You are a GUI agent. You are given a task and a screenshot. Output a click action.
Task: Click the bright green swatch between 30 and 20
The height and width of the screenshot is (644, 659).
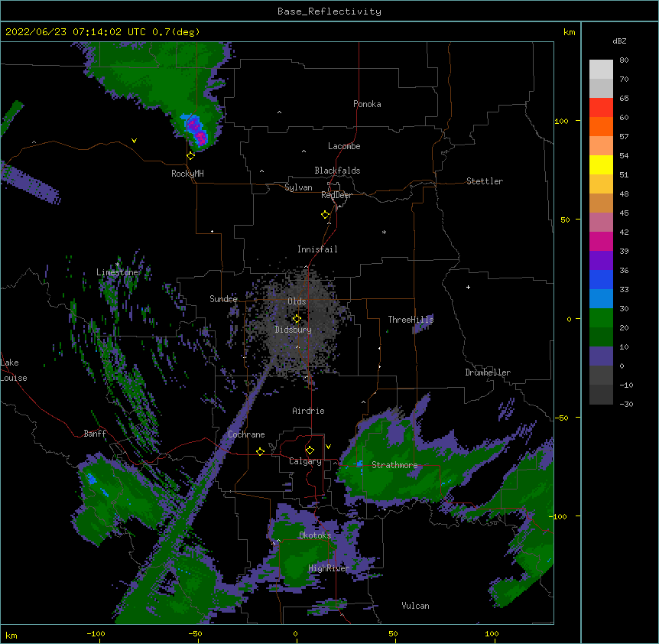[601, 318]
